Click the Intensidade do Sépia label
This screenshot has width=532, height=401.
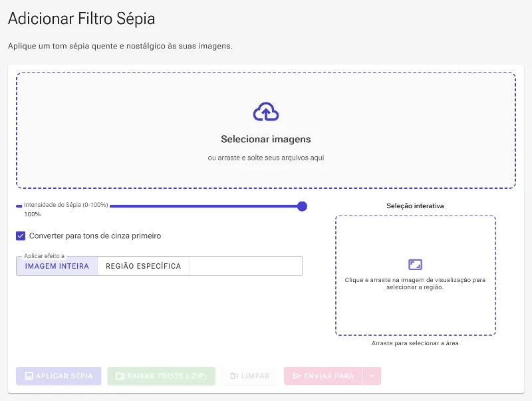(x=66, y=205)
